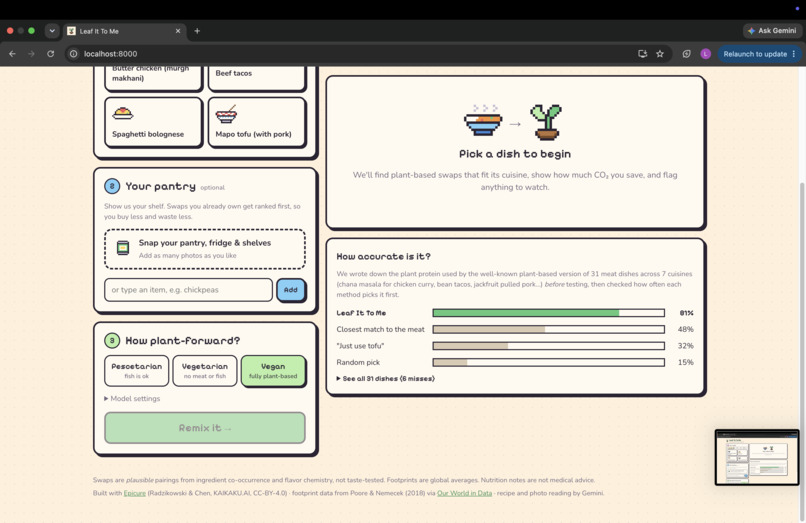This screenshot has height=523, width=806.
Task: Click the steaming bowl pixel icon
Action: point(483,121)
